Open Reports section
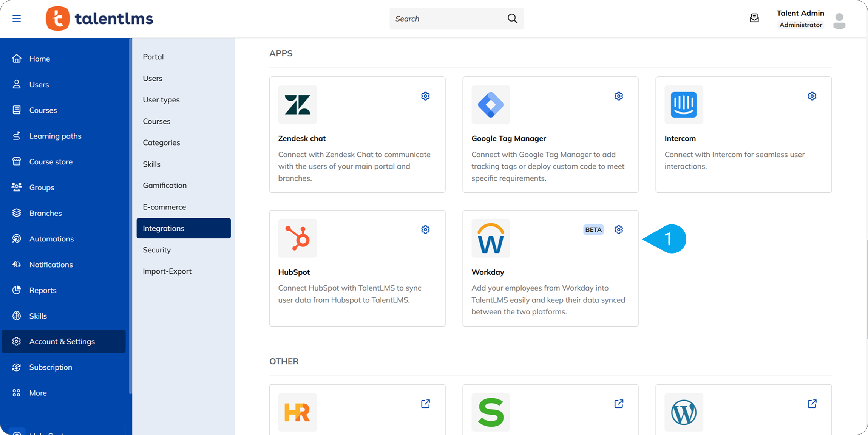Screen dimensions: 868x435 (x=63, y=290)
